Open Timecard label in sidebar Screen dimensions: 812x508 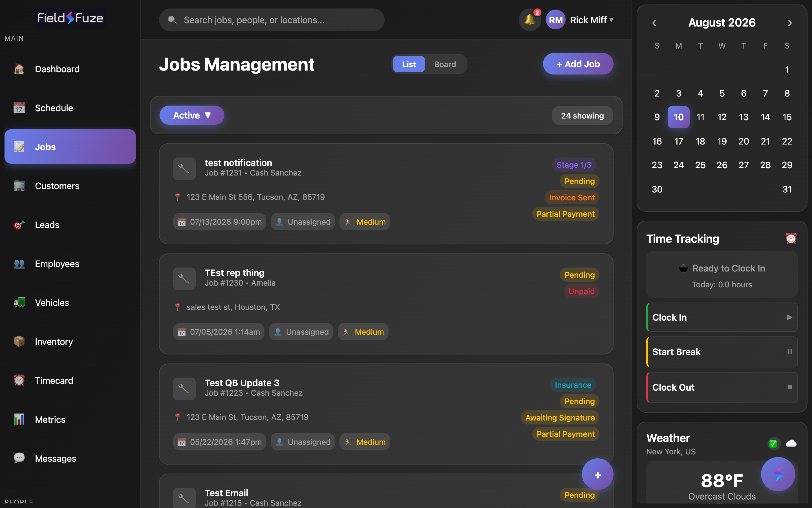click(x=54, y=381)
